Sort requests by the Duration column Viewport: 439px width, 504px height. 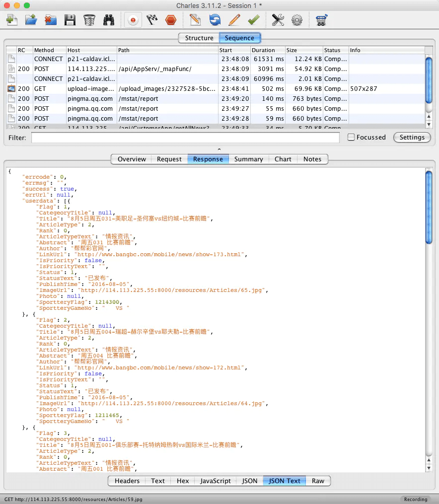click(x=268, y=50)
